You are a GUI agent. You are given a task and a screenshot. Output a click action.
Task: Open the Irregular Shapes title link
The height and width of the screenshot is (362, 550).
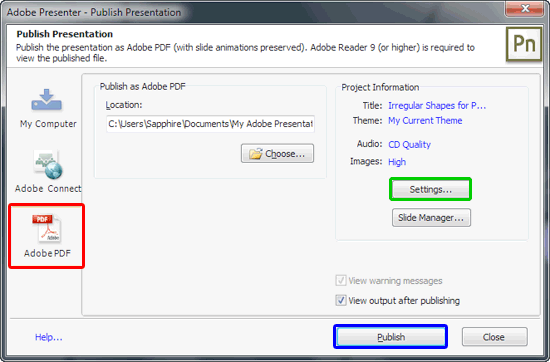click(x=437, y=106)
